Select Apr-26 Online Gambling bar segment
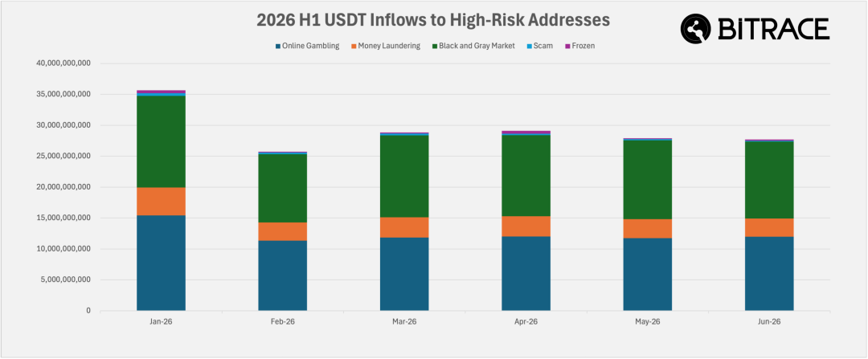The height and width of the screenshot is (359, 868). click(x=526, y=273)
